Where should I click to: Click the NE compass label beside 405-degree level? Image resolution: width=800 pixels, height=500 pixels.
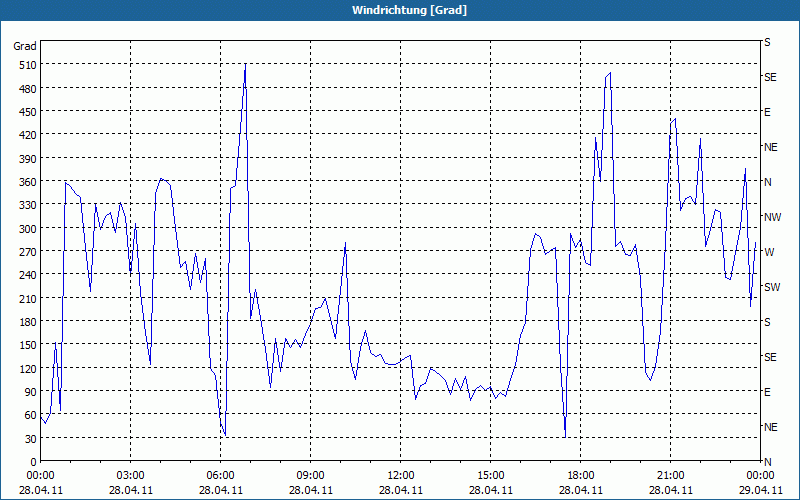pos(770,147)
